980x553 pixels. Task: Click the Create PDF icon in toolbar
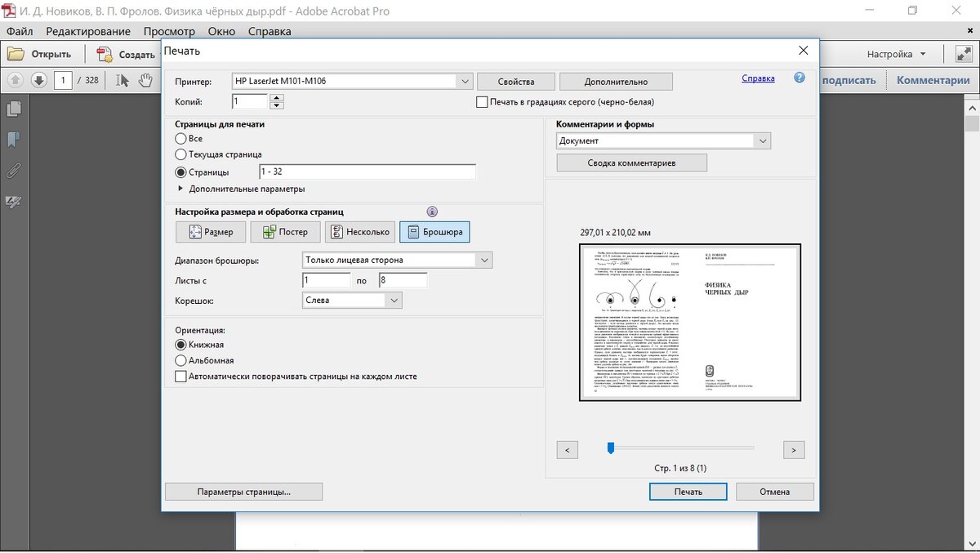tap(105, 55)
